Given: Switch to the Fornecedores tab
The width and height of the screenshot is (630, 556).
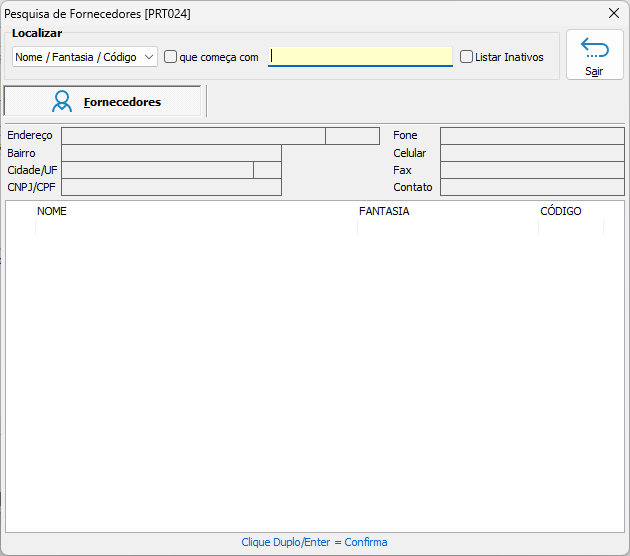Looking at the screenshot, I should (x=103, y=101).
